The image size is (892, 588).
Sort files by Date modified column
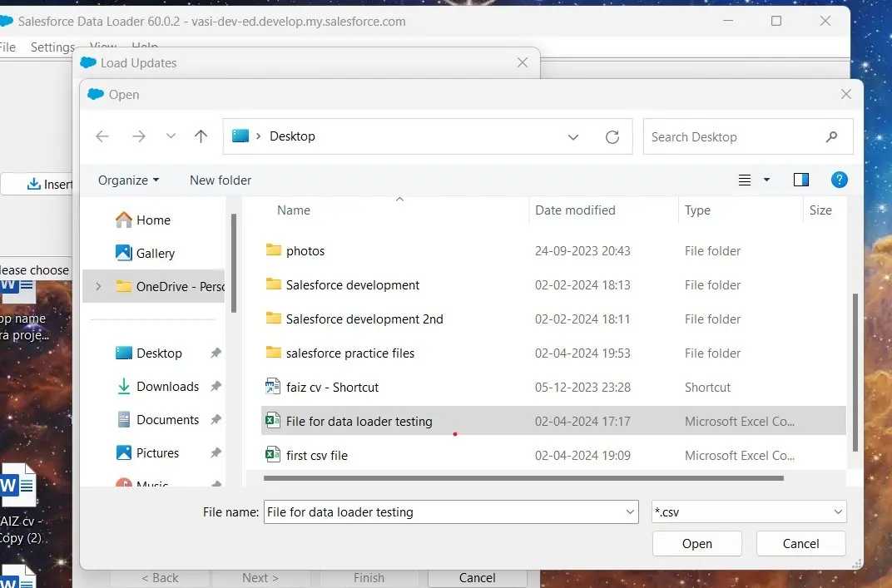tap(575, 210)
